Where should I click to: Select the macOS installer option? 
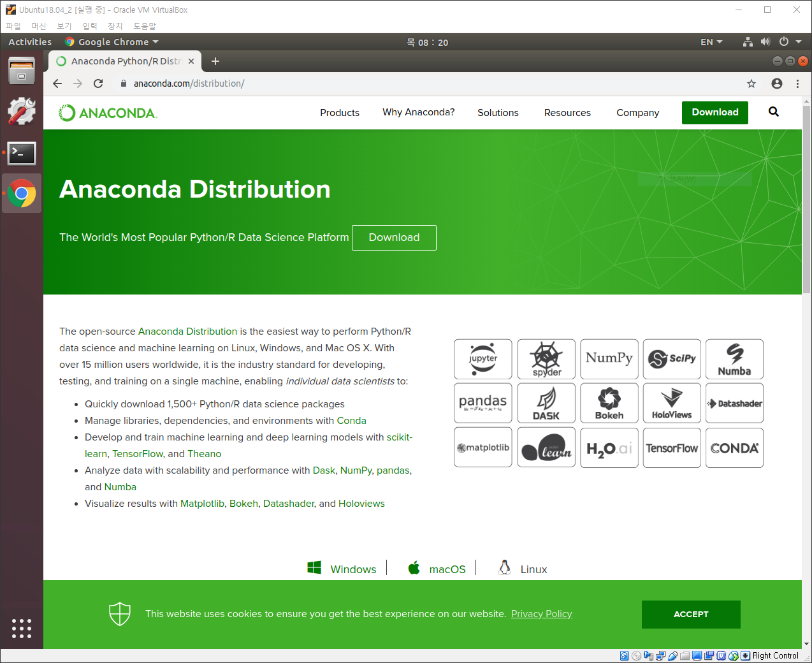(x=437, y=569)
